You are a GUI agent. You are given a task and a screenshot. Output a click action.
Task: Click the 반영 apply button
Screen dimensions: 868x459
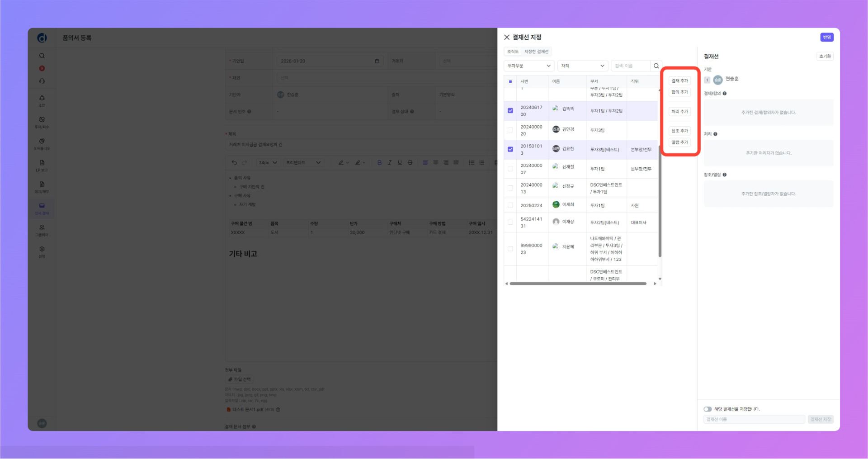point(827,38)
